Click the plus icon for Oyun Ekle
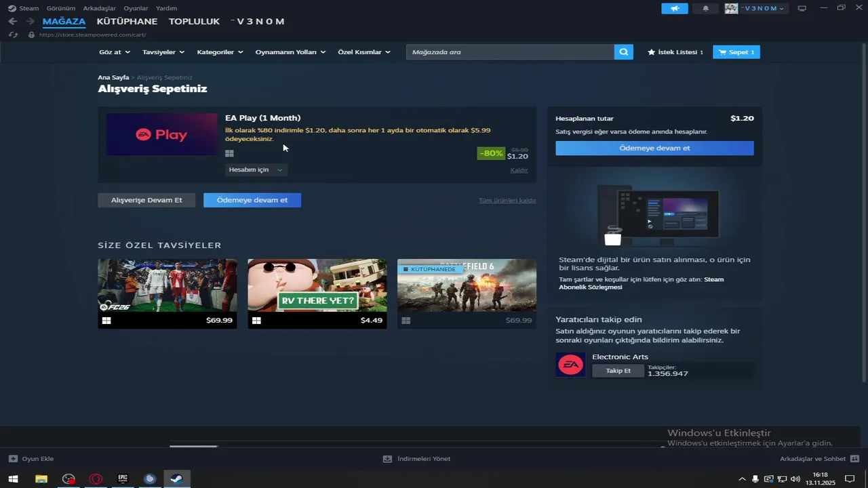 (x=13, y=459)
